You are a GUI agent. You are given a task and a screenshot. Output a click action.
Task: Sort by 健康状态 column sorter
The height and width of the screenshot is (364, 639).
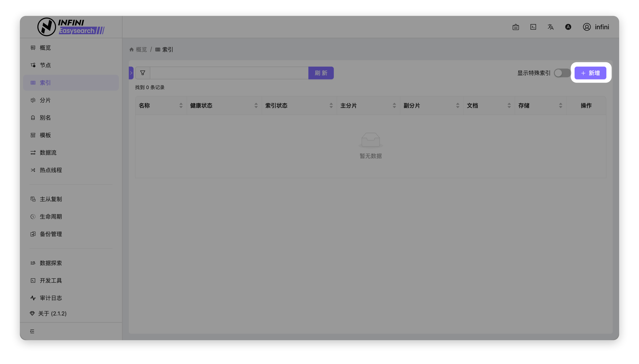(256, 106)
